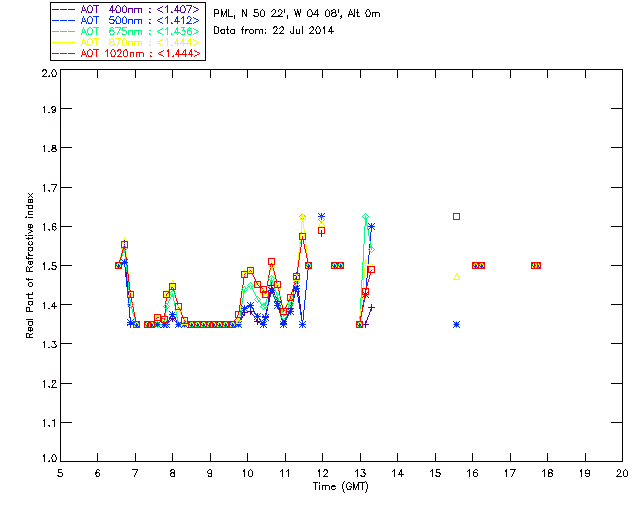Screen dimensions: 640x512
Task: Click the x-axis tick label 6
Action: click(98, 473)
